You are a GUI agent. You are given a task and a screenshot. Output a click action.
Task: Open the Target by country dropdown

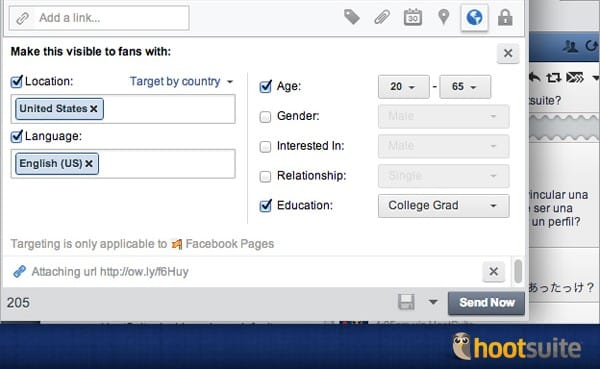click(x=181, y=82)
